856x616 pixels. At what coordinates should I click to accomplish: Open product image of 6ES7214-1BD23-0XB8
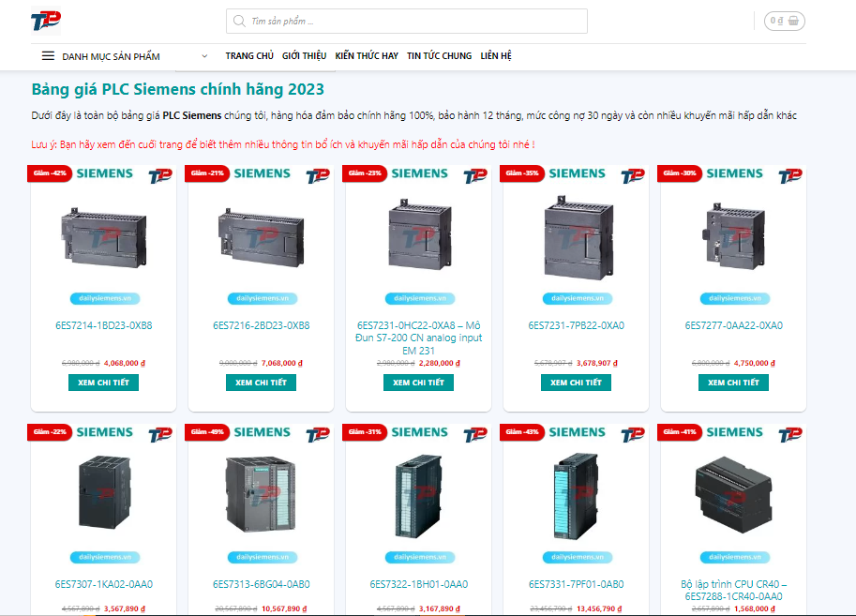tap(104, 238)
